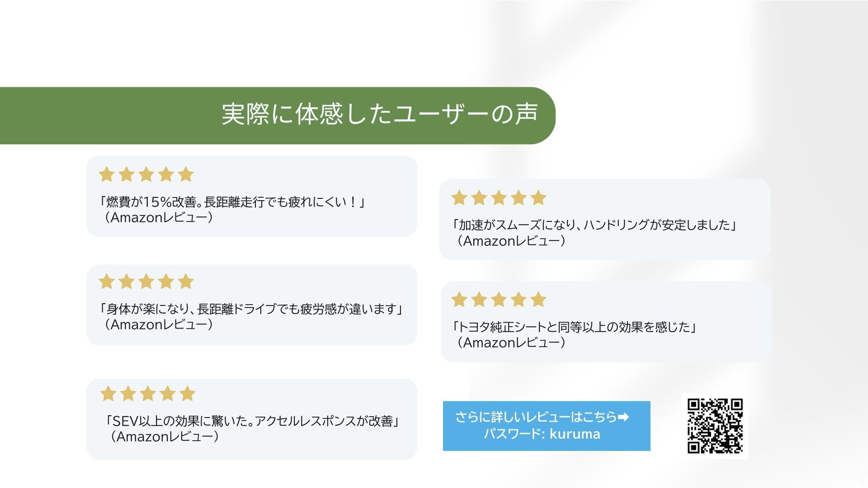The height and width of the screenshot is (488, 868).
Task: Click first star of 身体が楽になり review
Action: [x=107, y=282]
